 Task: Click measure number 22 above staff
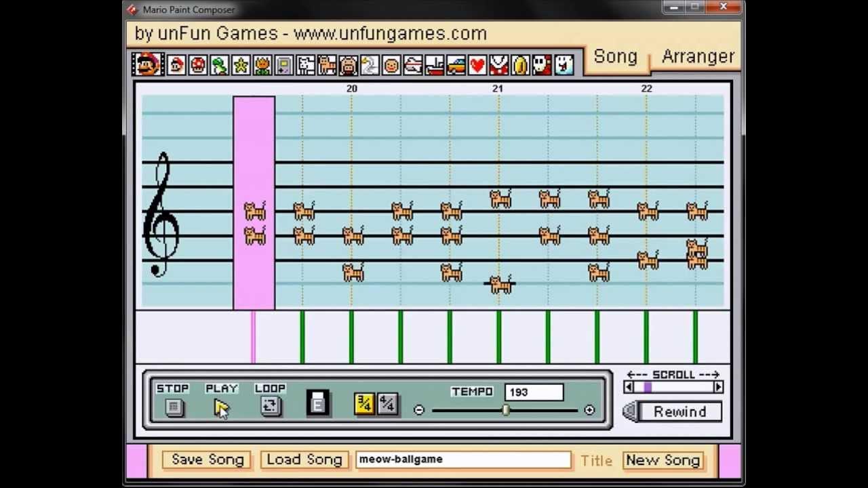646,89
